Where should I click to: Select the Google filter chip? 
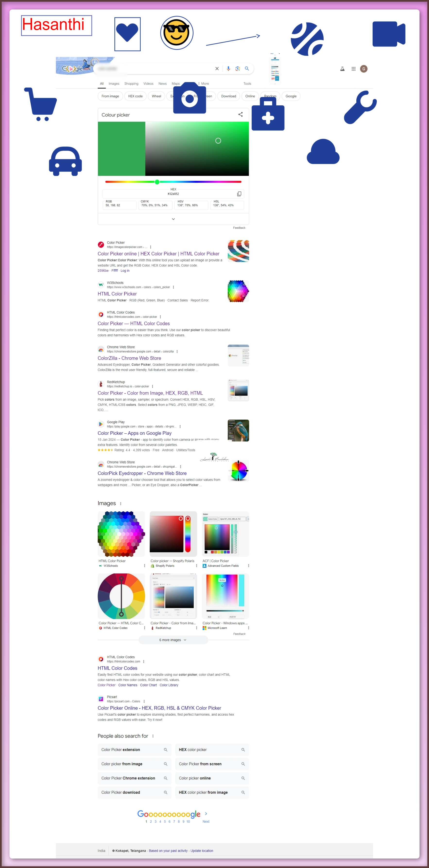point(291,96)
